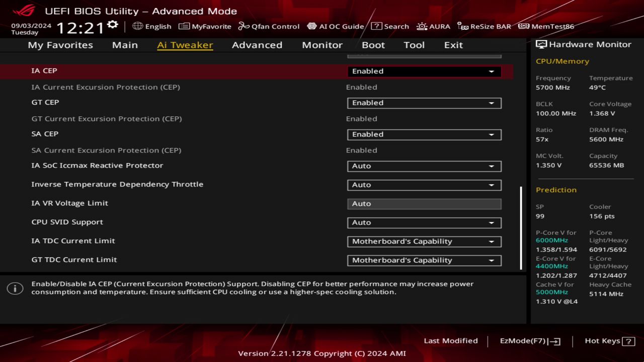The image size is (644, 362).
Task: Go to the Exit tab
Action: pos(453,45)
